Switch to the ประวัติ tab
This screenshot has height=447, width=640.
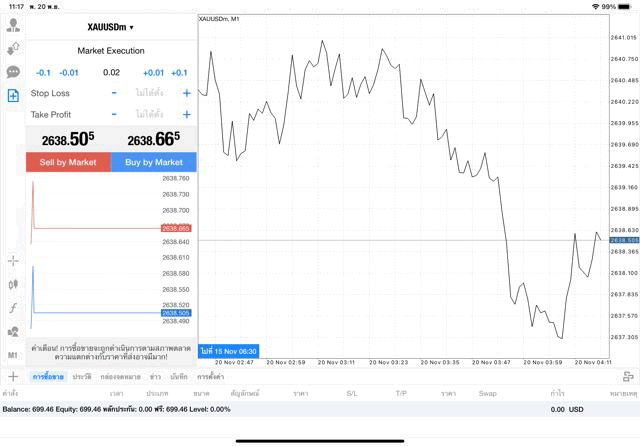[82, 377]
